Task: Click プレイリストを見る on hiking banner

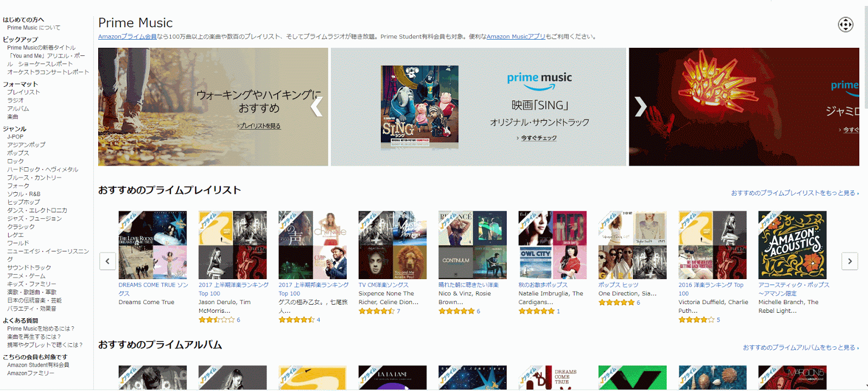Action: click(259, 126)
